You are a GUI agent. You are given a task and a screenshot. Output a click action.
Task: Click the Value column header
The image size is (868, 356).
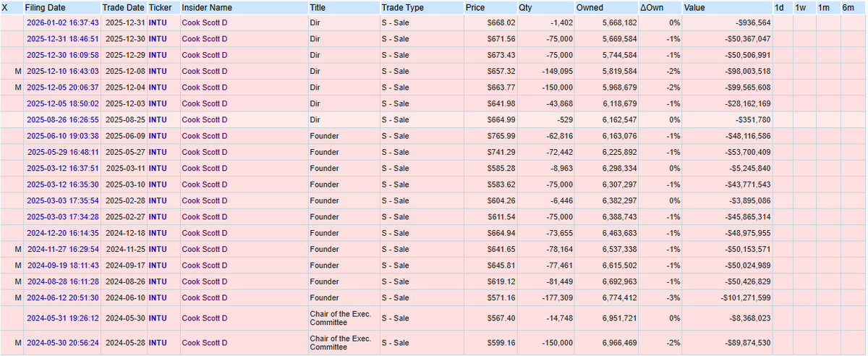pyautogui.click(x=694, y=7)
